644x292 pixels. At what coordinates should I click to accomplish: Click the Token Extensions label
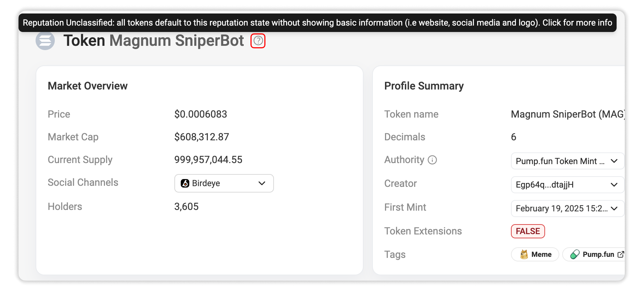click(423, 231)
